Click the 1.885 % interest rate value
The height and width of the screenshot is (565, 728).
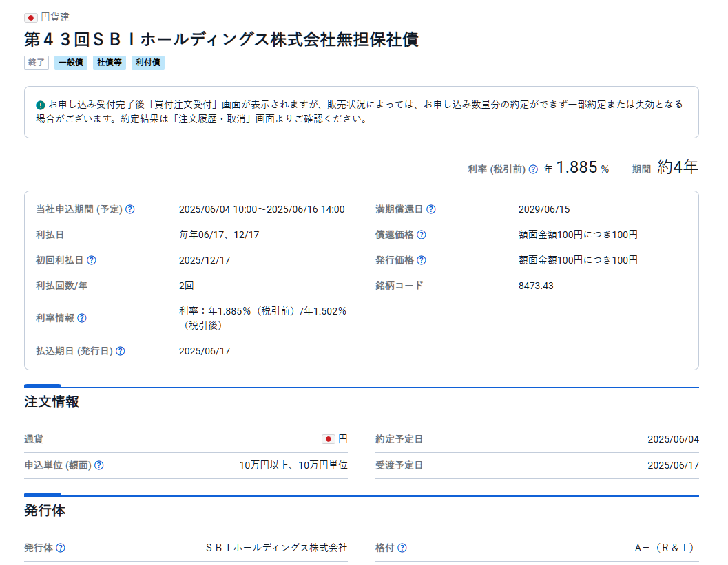click(x=582, y=167)
